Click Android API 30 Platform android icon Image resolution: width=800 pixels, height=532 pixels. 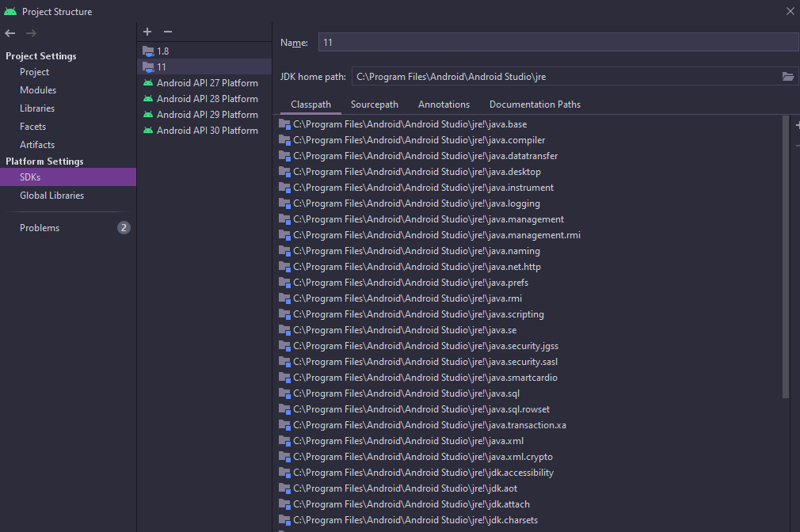point(148,130)
